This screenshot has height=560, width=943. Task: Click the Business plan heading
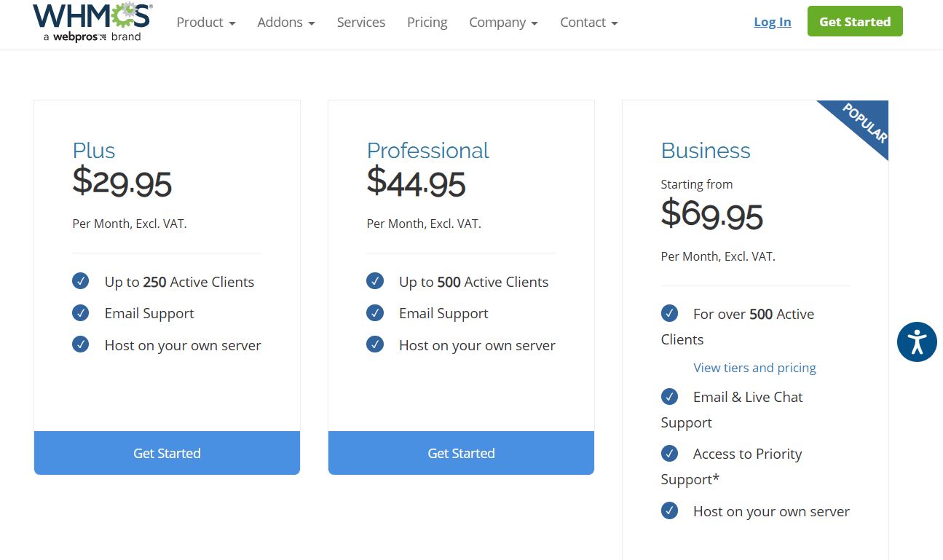coord(706,151)
